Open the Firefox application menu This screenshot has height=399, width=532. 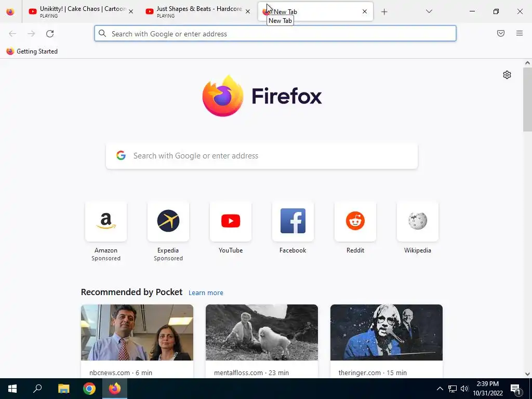[520, 33]
